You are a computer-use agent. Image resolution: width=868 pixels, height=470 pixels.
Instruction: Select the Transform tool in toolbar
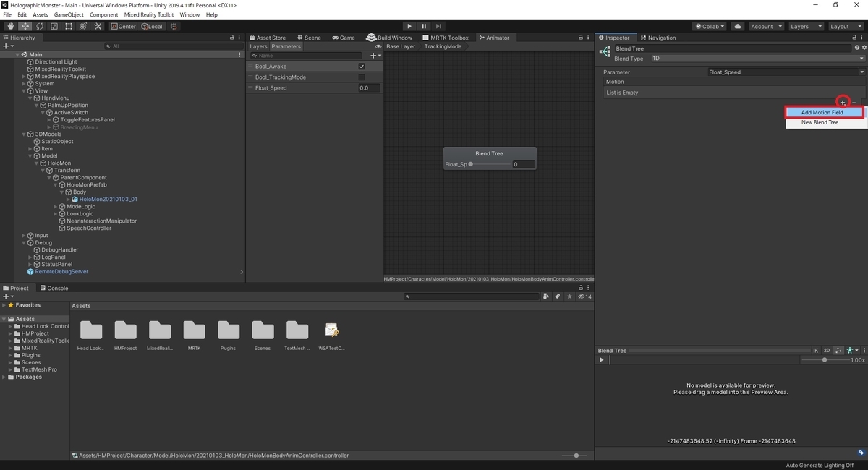(x=82, y=27)
